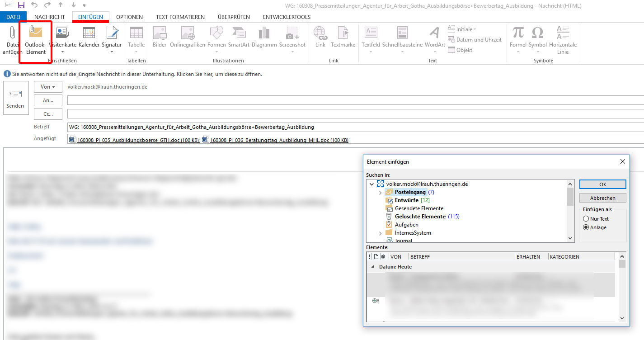Click the Abbrechen button

point(603,198)
